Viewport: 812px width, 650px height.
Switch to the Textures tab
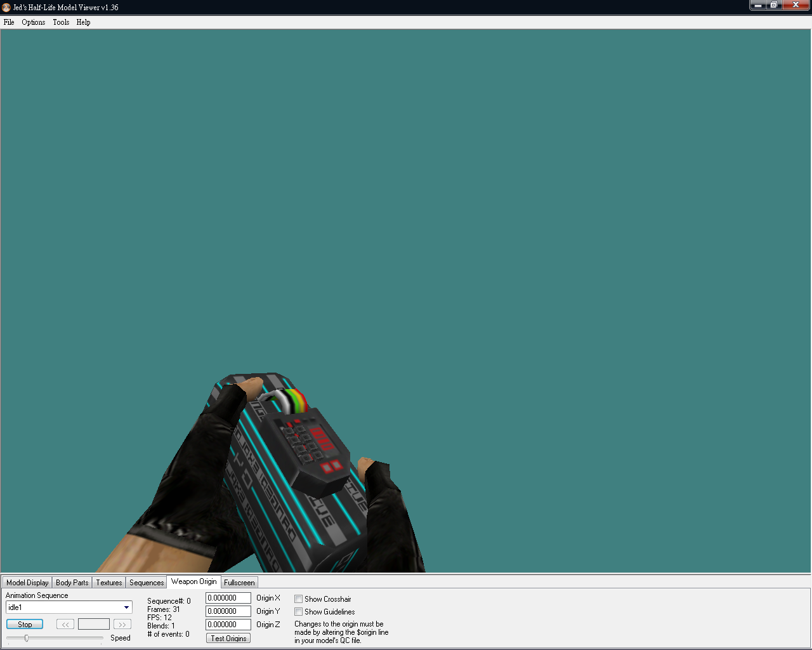tap(109, 582)
